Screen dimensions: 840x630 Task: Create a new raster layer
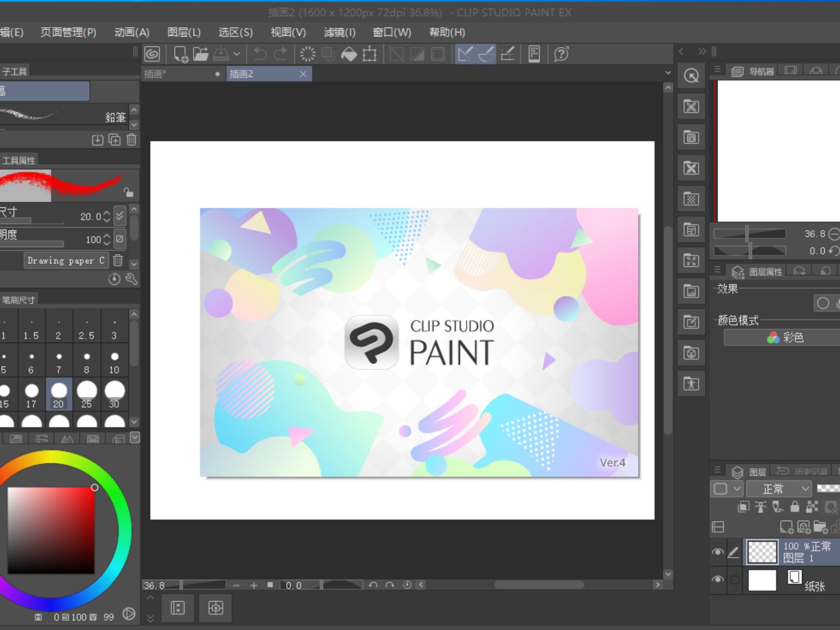click(x=786, y=527)
